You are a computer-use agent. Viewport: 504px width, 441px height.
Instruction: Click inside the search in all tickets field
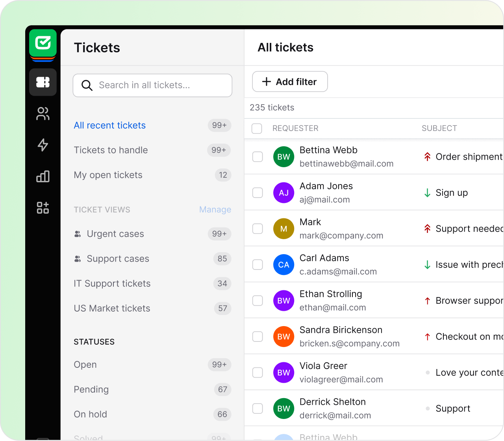coord(157,85)
